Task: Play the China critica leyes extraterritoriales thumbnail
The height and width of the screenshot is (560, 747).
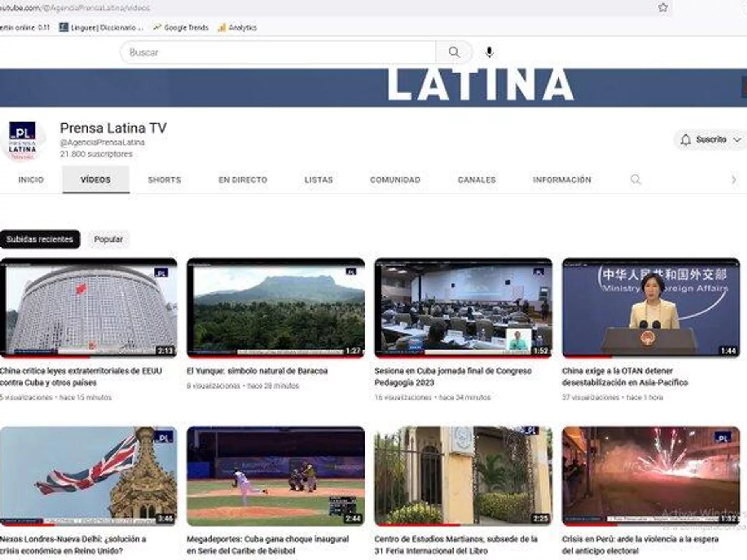Action: [x=88, y=308]
